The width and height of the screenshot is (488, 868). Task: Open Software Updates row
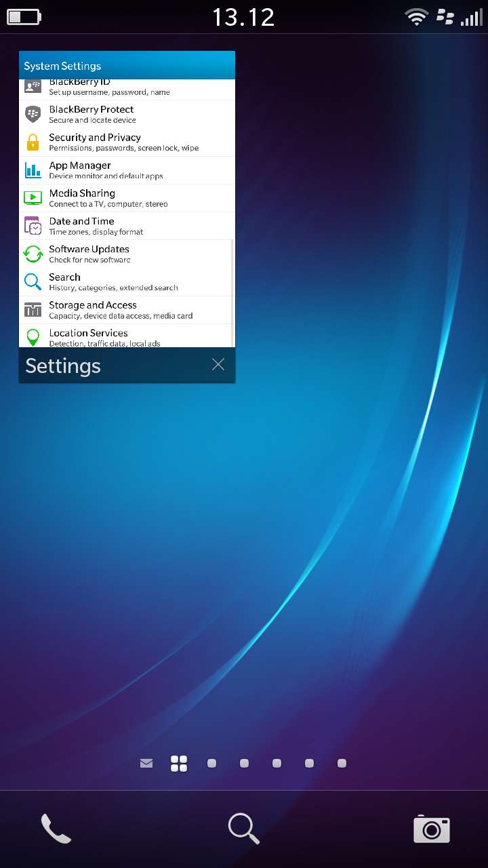pos(127,254)
